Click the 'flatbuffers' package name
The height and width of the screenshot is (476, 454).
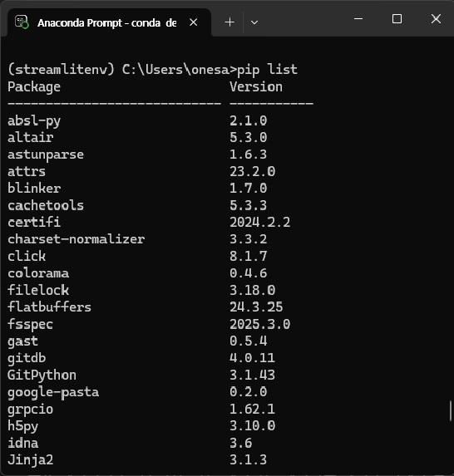tap(49, 307)
